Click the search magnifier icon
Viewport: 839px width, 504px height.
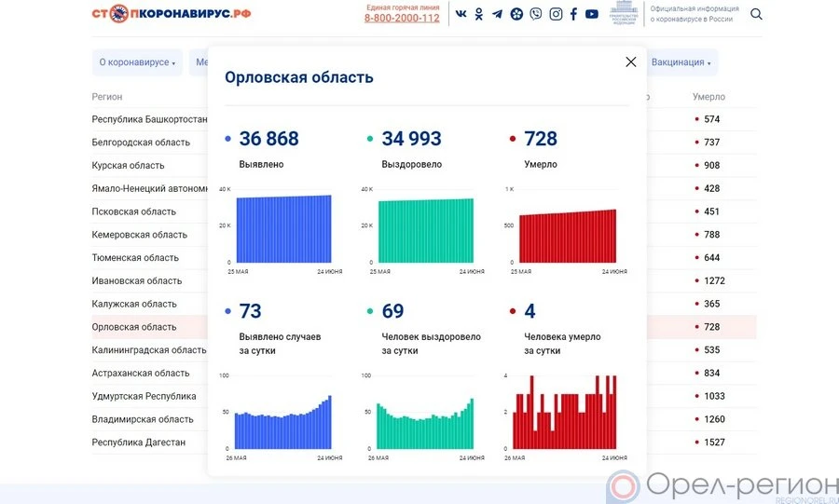click(x=756, y=14)
